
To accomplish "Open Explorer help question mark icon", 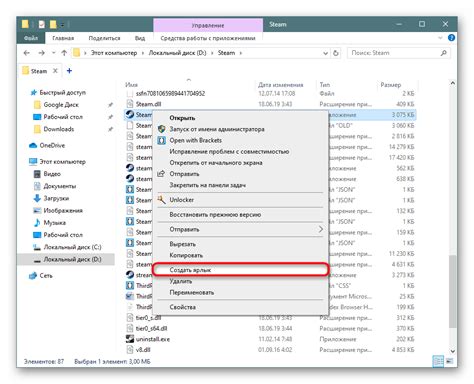I will click(x=451, y=38).
